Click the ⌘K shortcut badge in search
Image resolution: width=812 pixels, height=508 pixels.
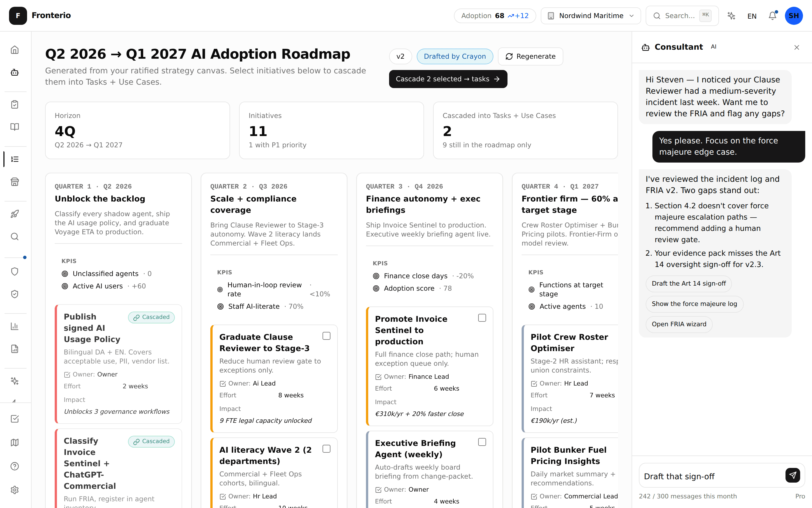[x=705, y=16]
